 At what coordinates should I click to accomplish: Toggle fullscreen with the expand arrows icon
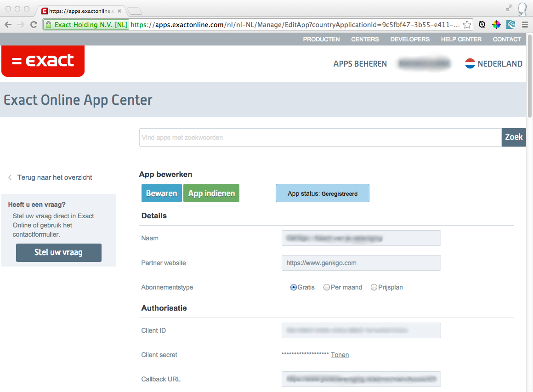[509, 8]
